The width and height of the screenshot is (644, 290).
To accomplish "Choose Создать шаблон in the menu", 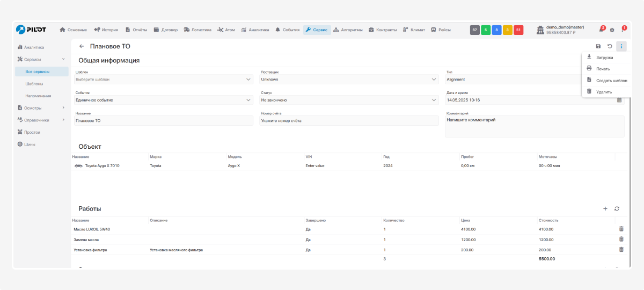I will [x=611, y=81].
